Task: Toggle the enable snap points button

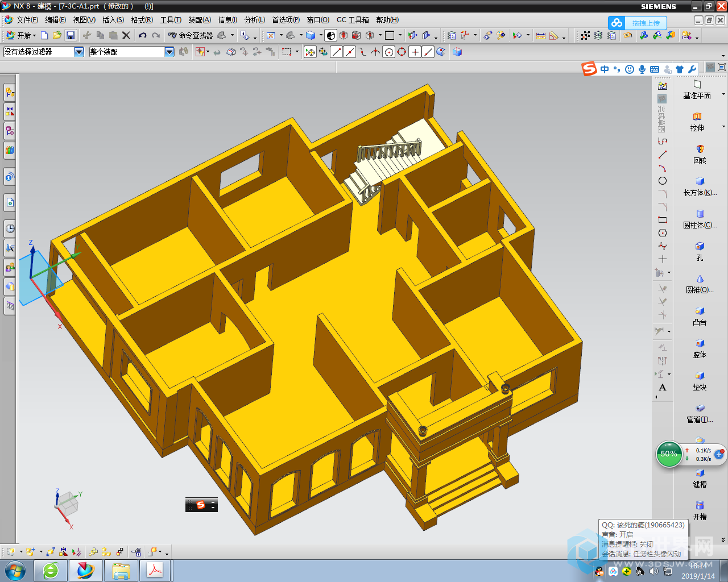Action: pyautogui.click(x=310, y=52)
